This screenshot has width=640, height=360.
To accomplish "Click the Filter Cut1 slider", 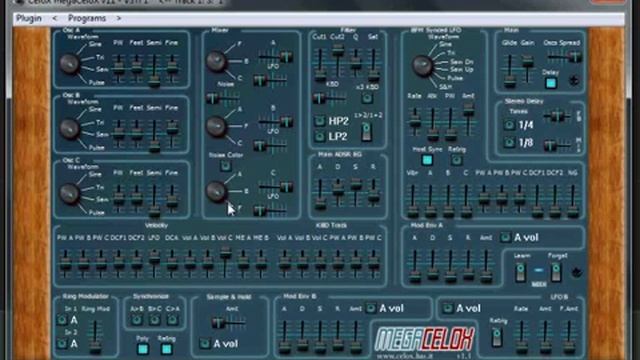I will (x=320, y=64).
